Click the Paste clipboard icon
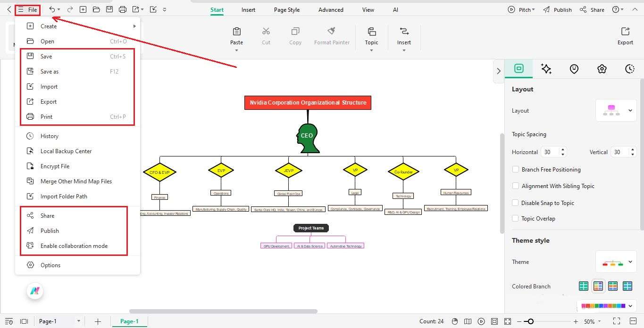The width and height of the screenshot is (644, 328). 237,32
